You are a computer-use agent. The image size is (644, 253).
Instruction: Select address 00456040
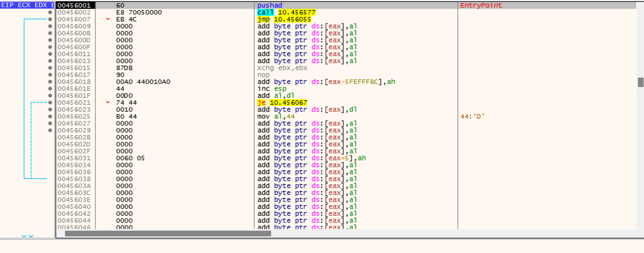pyautogui.click(x=74, y=207)
